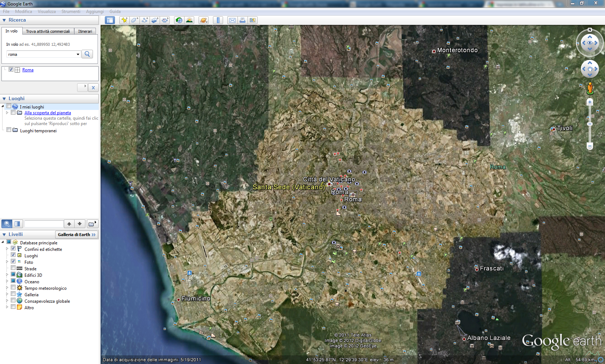Viewport: 605px width, 364px height.
Task: Expand the Edifici 3D layer tree
Action: click(x=7, y=275)
